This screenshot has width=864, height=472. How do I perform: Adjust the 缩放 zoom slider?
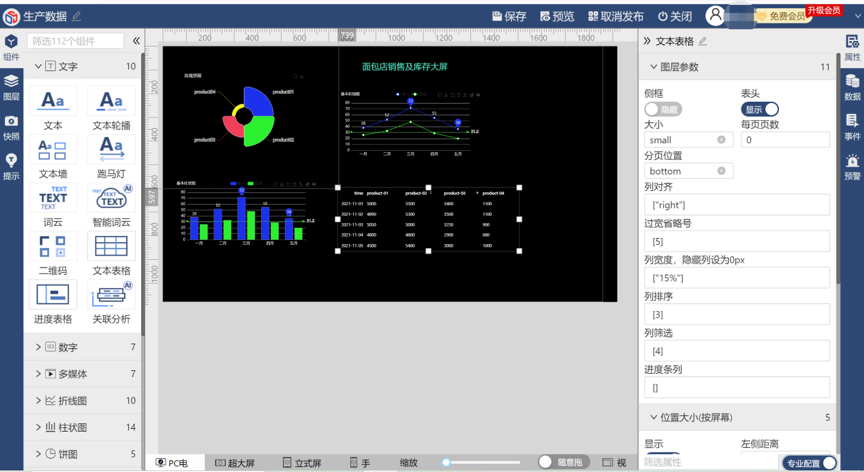(447, 463)
